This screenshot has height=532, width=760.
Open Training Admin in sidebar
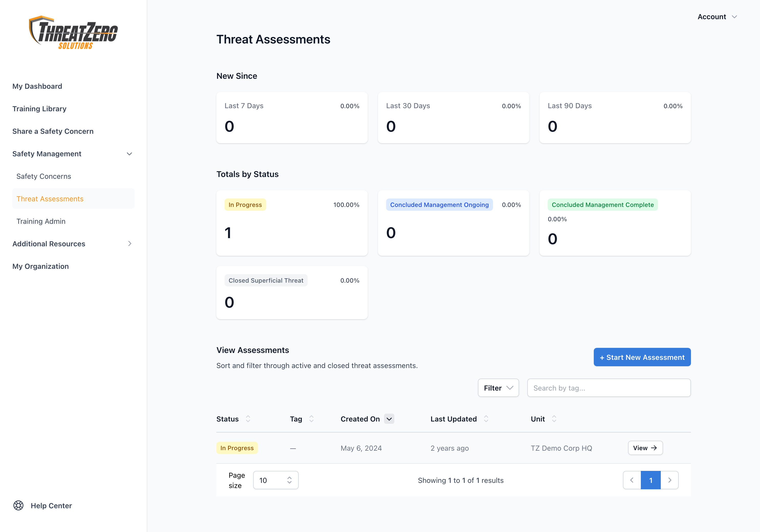(41, 221)
